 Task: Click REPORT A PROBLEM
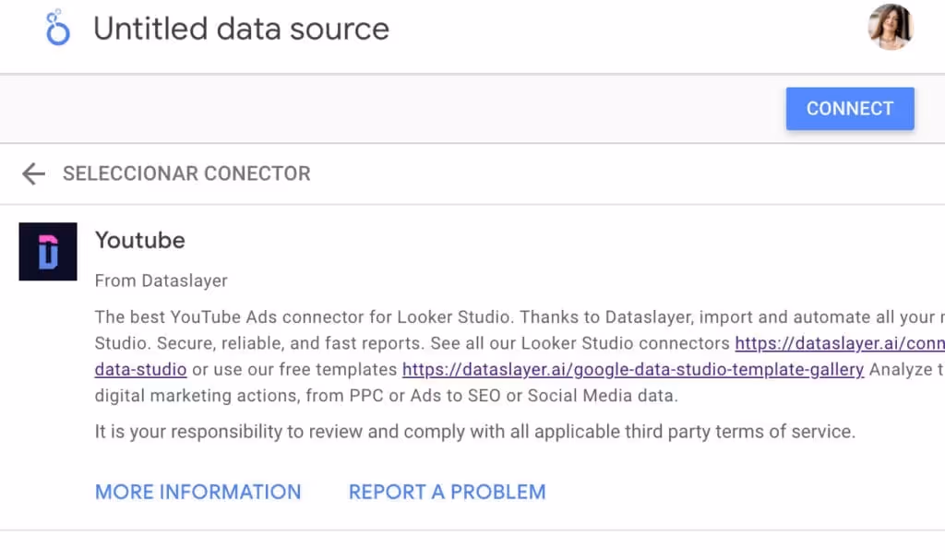coord(447,491)
